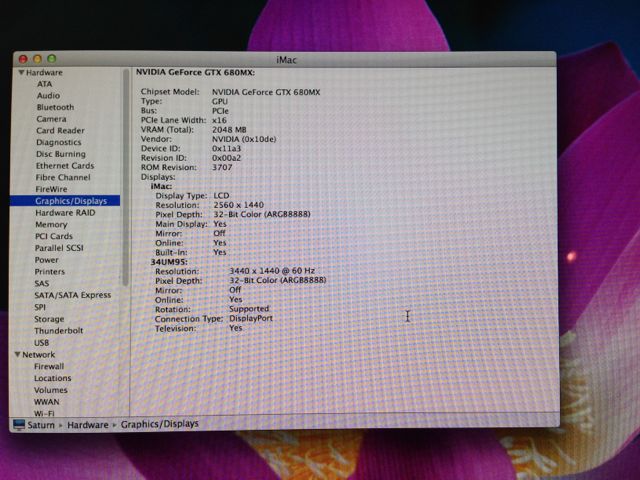
Task: Open FireWire hardware details
Action: (51, 189)
